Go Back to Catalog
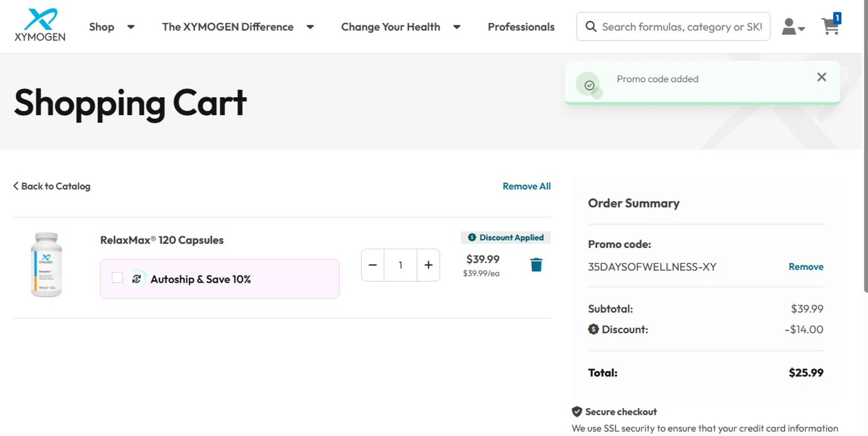Viewport: 868px width, 436px height. click(x=52, y=186)
